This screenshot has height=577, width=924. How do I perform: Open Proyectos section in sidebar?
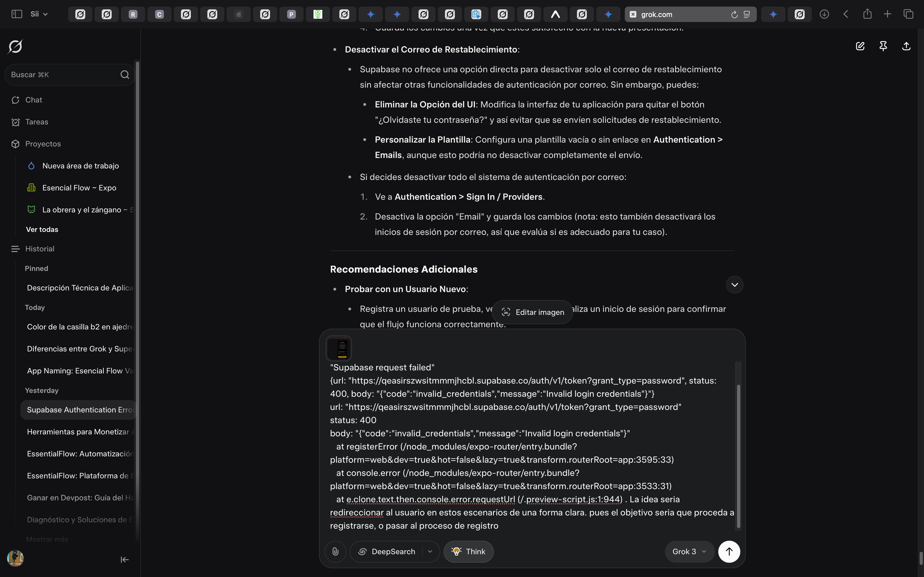tap(43, 144)
